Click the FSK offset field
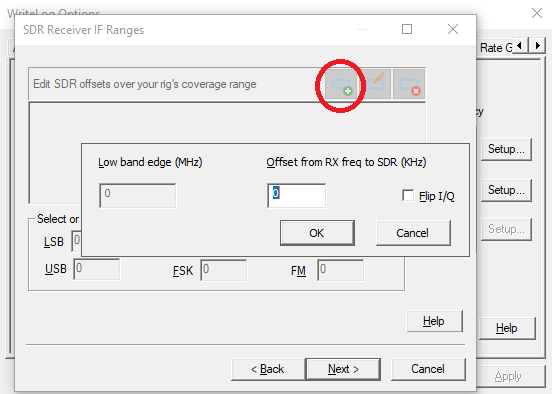 (224, 270)
